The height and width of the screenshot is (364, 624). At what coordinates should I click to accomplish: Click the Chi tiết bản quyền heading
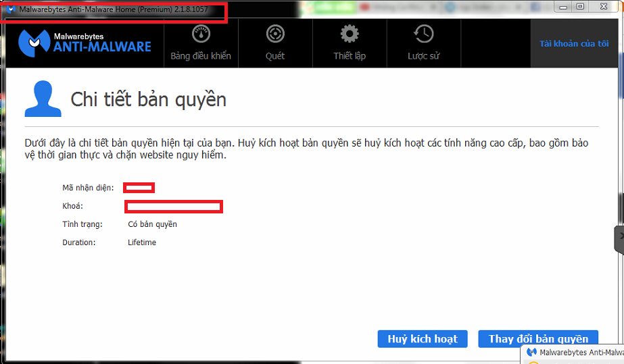pos(149,99)
